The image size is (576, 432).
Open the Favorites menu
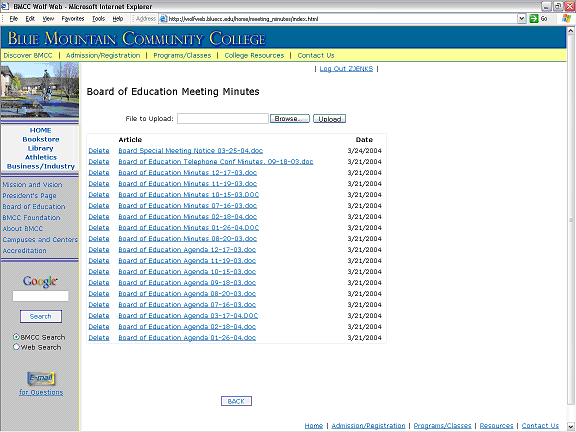click(73, 19)
